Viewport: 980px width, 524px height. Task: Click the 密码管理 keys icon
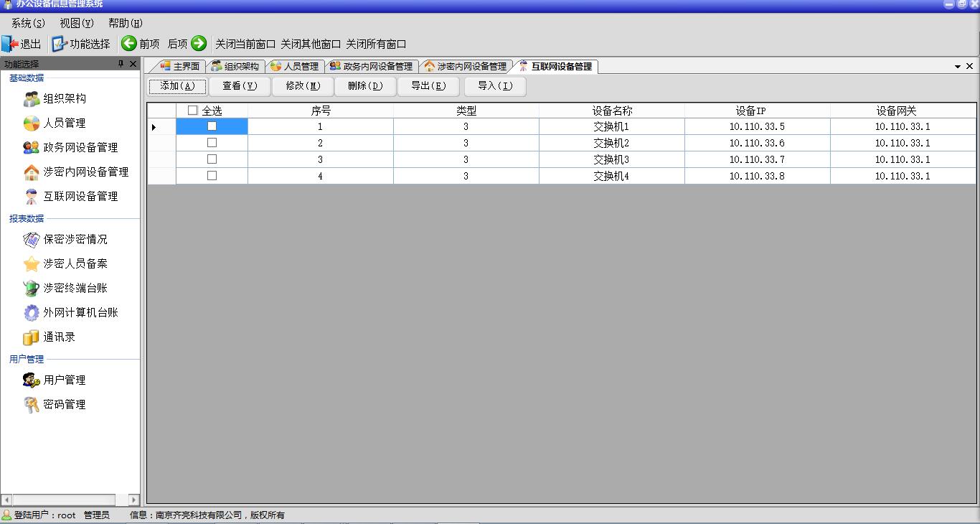click(x=31, y=405)
